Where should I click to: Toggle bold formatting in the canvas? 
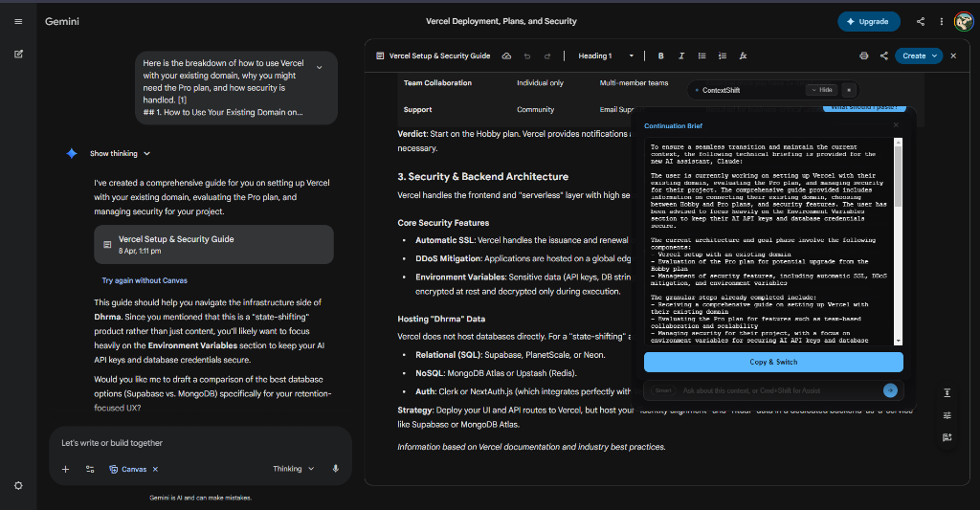tap(660, 55)
